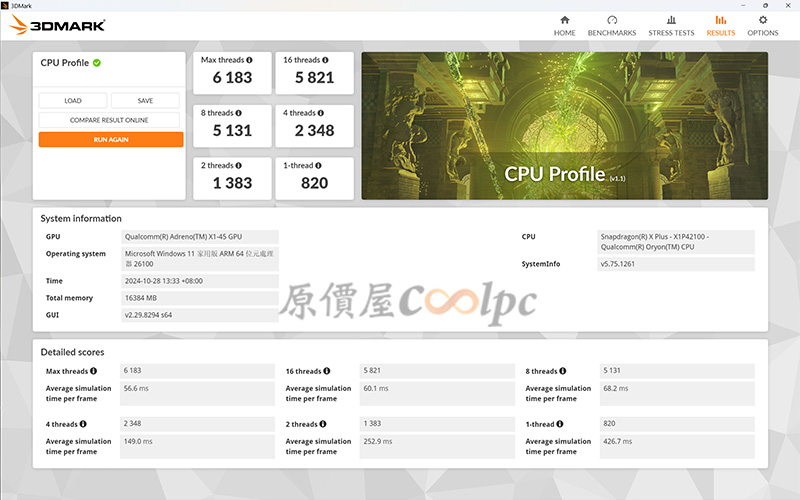
Task: Click 16 threads info icon in Detailed scores
Action: 327,371
